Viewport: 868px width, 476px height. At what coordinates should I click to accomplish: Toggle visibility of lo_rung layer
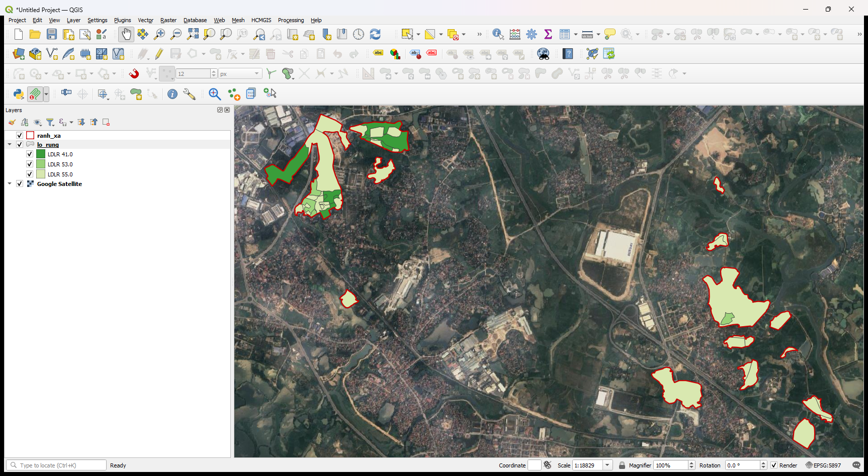point(20,144)
